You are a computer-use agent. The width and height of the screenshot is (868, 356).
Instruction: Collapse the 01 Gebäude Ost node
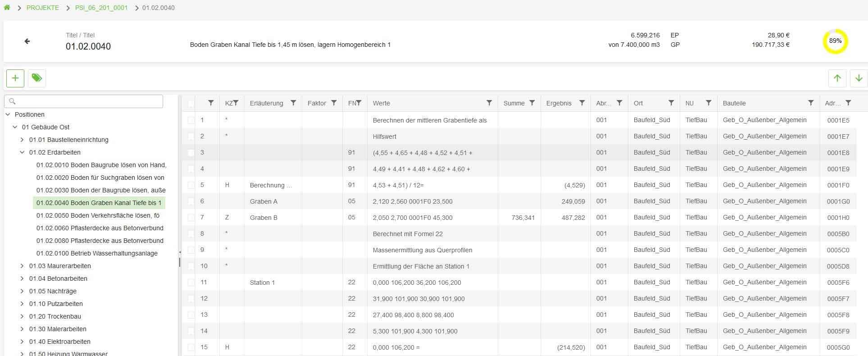(x=15, y=127)
